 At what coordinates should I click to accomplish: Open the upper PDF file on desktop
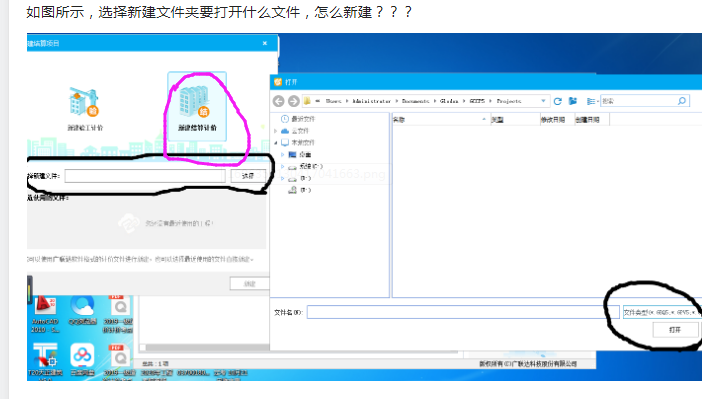tap(118, 314)
